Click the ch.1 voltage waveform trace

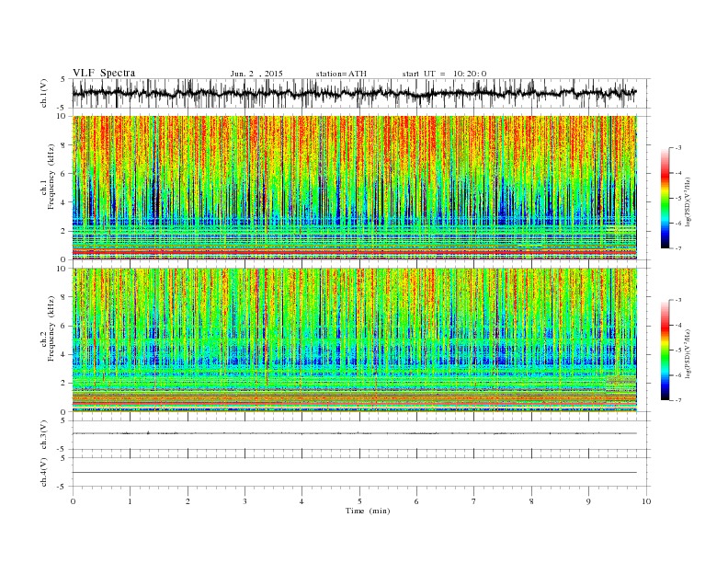pos(355,93)
